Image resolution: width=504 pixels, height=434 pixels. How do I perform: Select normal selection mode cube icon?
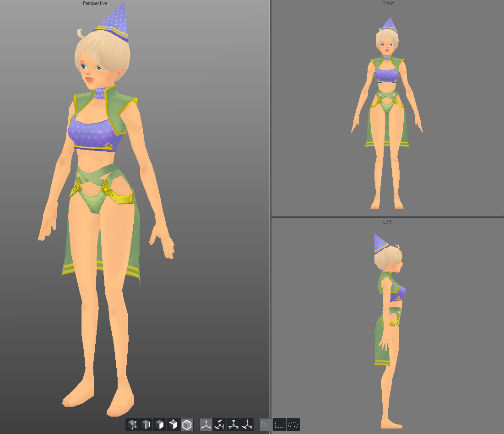(x=173, y=425)
